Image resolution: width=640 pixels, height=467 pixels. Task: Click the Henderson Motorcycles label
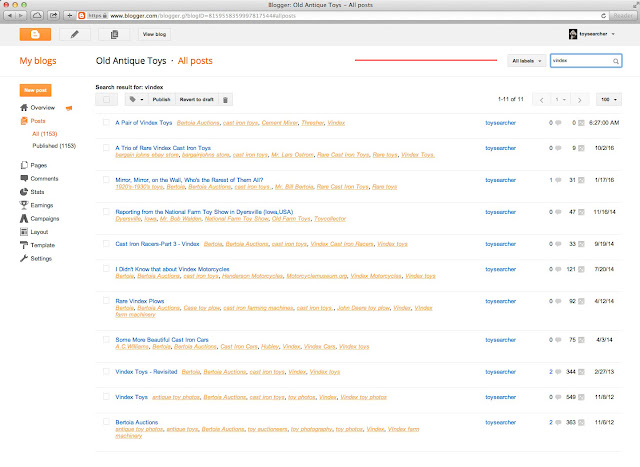(x=252, y=276)
